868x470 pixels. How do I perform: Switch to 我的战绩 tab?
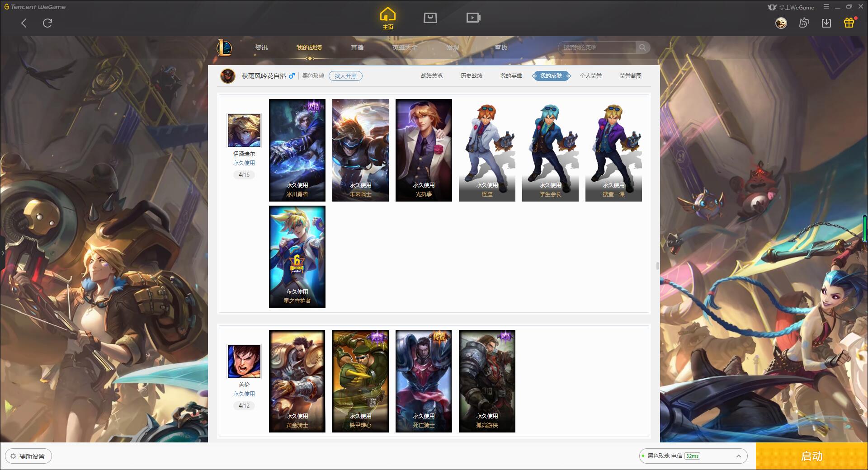(x=309, y=47)
